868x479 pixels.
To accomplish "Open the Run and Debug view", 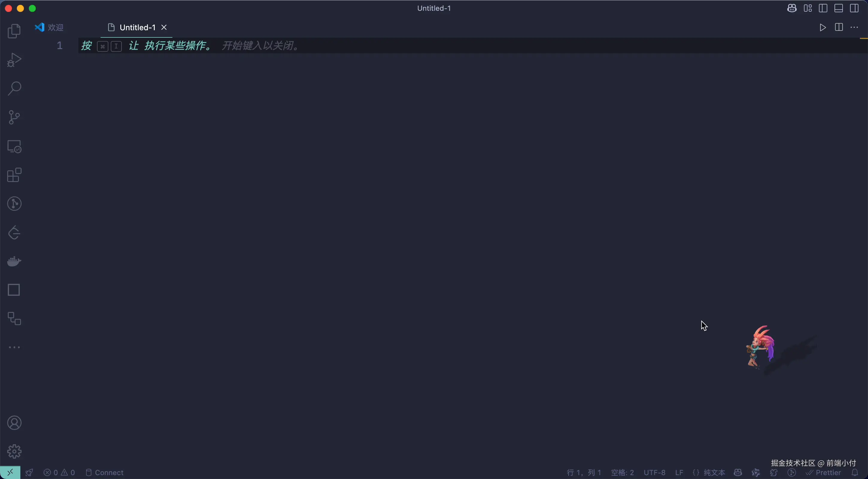I will pos(14,60).
